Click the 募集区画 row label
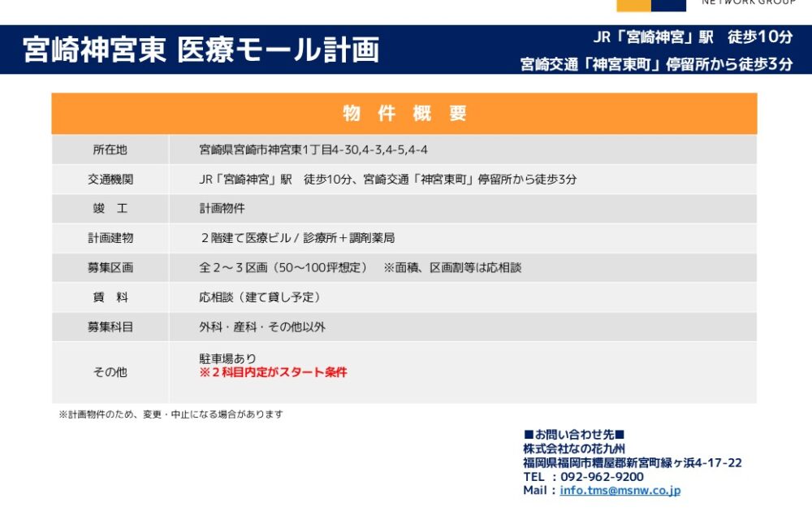812x520 pixels. pyautogui.click(x=110, y=268)
